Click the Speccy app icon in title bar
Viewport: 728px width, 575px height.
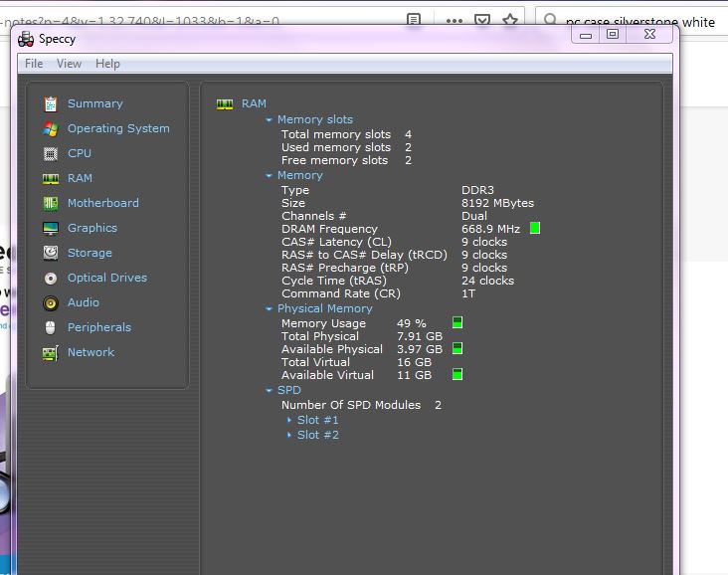tap(26, 39)
